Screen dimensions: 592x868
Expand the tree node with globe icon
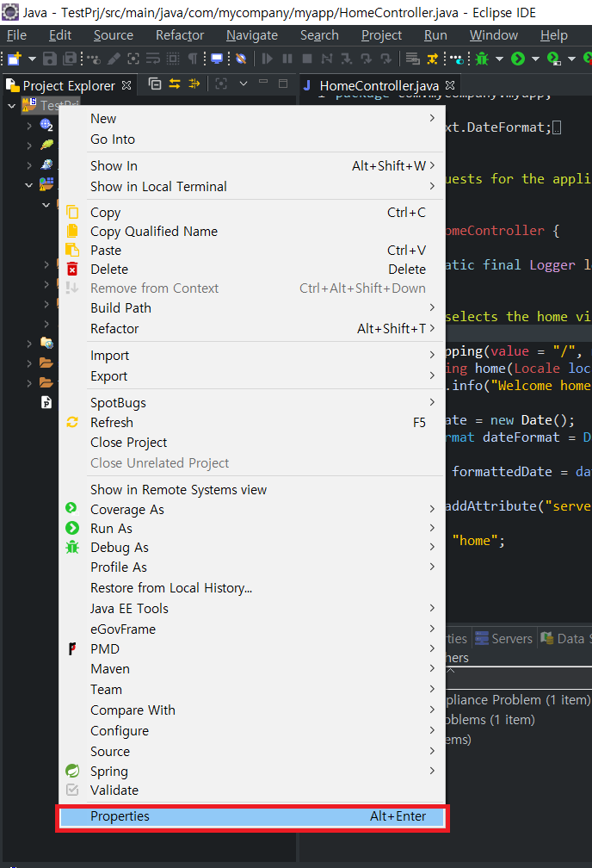tap(29, 126)
